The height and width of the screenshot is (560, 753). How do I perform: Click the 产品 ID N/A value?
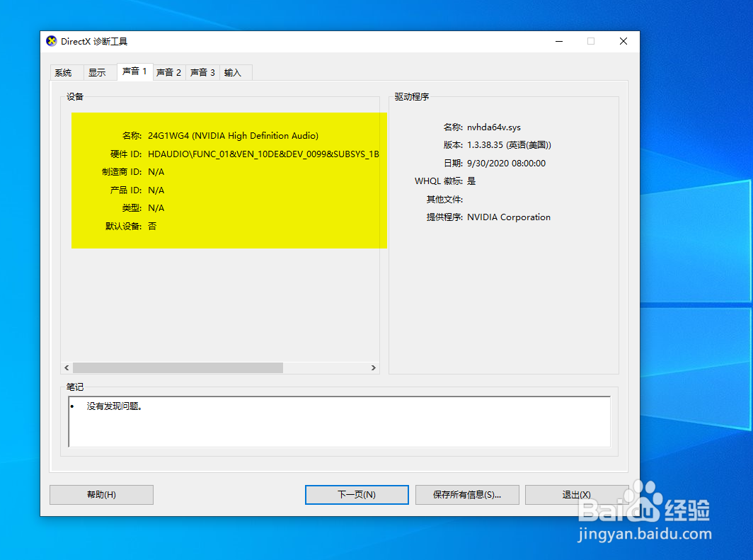156,190
